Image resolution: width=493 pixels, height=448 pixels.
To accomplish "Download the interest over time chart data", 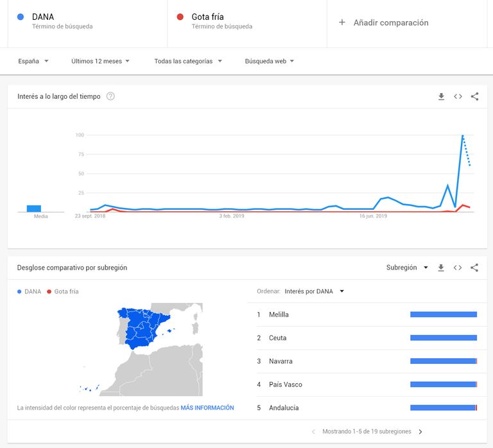I will coord(441,97).
